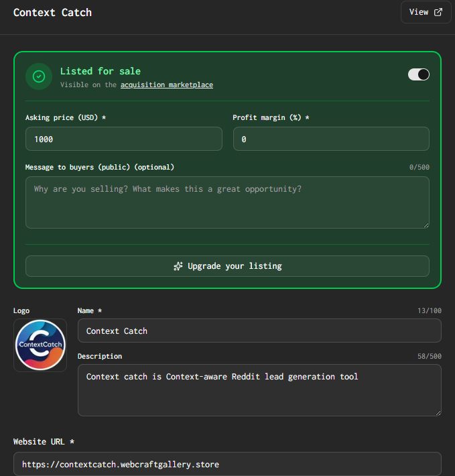This screenshot has height=476, width=455.
Task: Grab the message textarea resize handle
Action: tap(426, 225)
